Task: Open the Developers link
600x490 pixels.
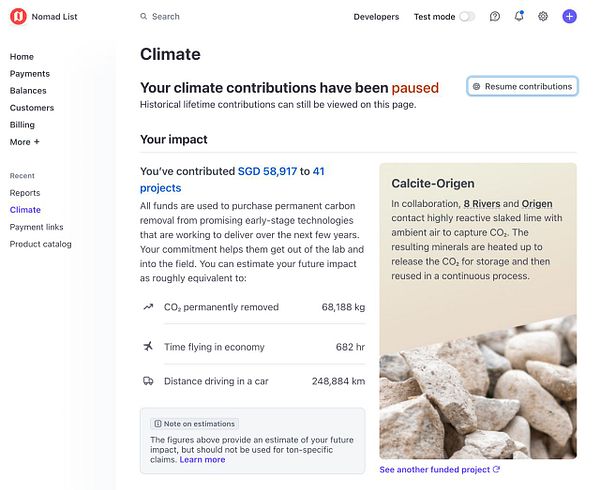Action: [376, 17]
